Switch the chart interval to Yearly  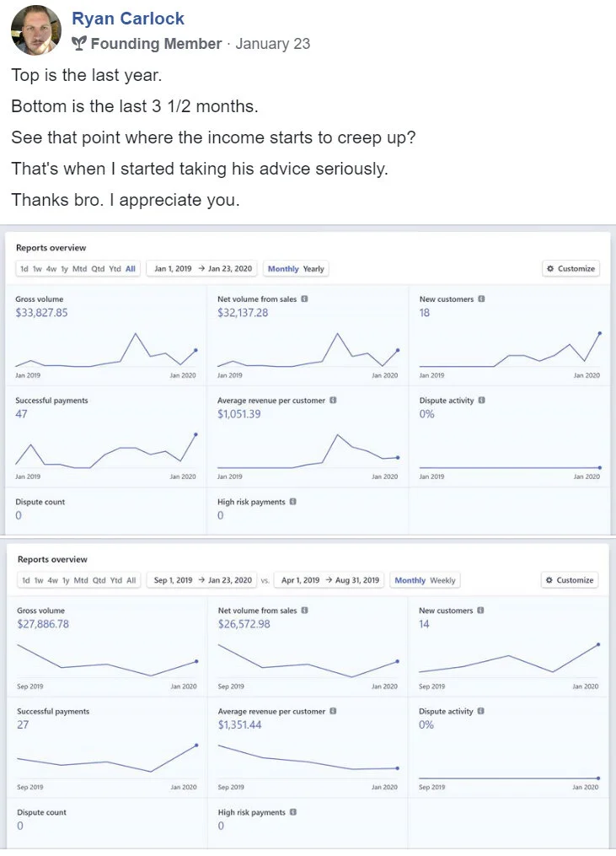(313, 269)
